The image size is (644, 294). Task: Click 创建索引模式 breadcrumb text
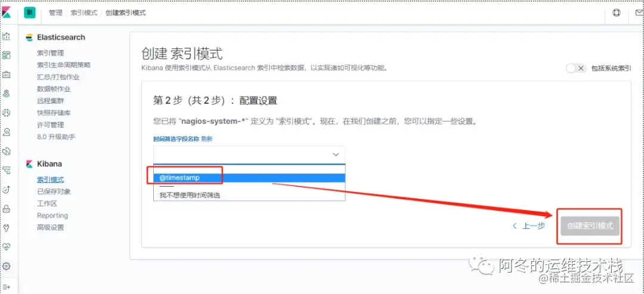pos(126,13)
